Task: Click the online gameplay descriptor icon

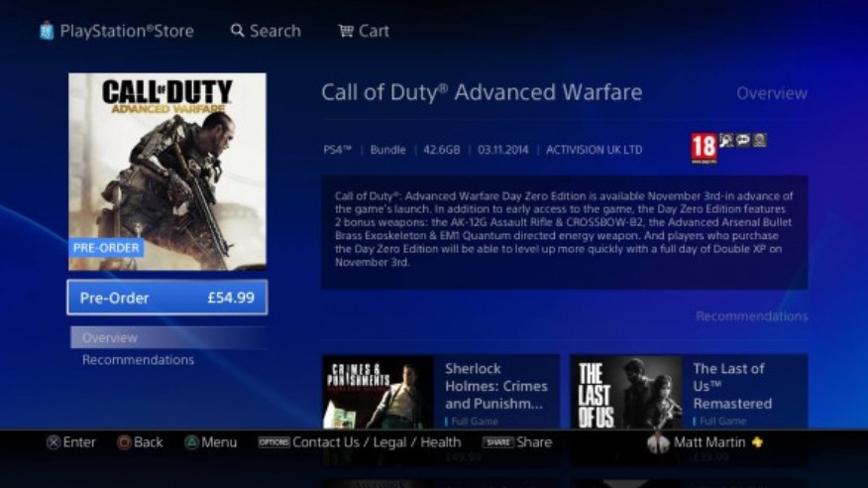Action: pos(759,140)
